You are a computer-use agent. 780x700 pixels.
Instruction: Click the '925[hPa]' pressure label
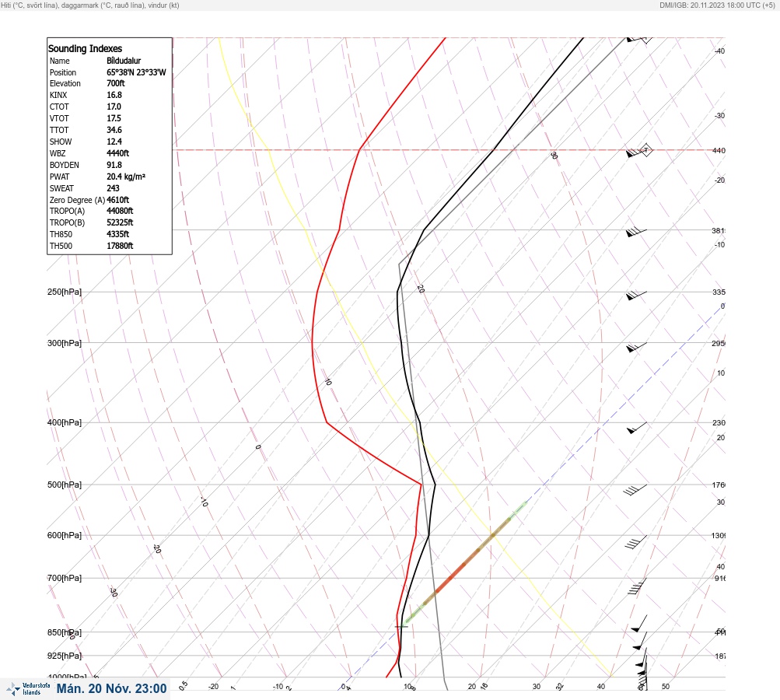65,656
